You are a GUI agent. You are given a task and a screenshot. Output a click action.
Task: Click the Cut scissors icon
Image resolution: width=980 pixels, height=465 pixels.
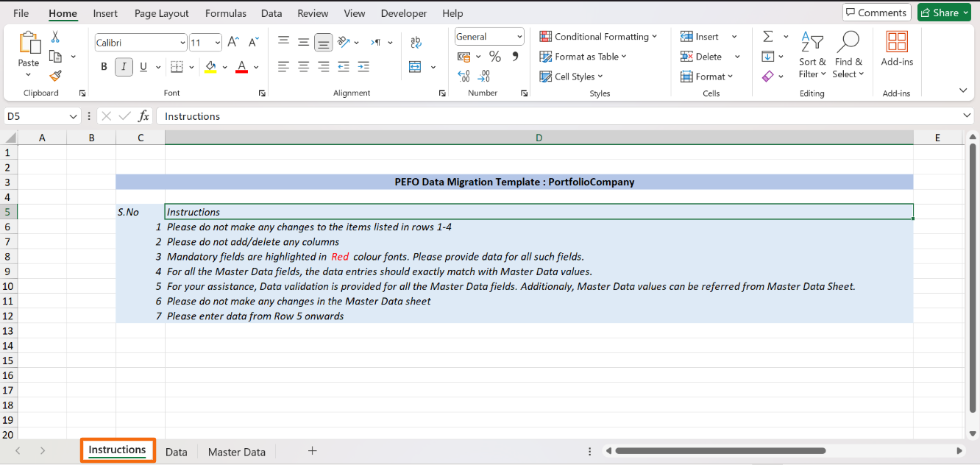point(55,37)
